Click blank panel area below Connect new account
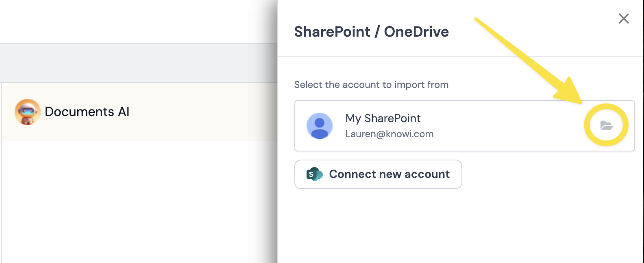The image size is (644, 263). [x=459, y=228]
